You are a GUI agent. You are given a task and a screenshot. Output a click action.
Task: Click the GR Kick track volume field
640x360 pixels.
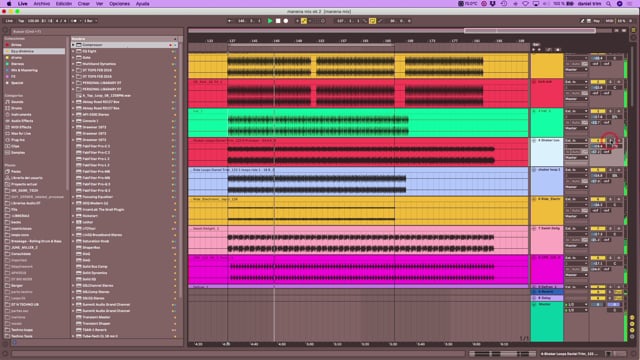pyautogui.click(x=598, y=87)
